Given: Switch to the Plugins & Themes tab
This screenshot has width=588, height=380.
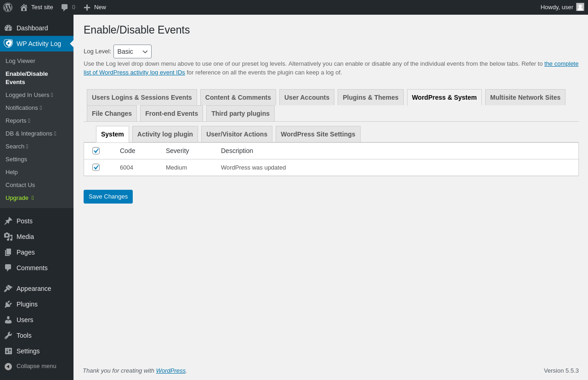Looking at the screenshot, I should pyautogui.click(x=370, y=97).
